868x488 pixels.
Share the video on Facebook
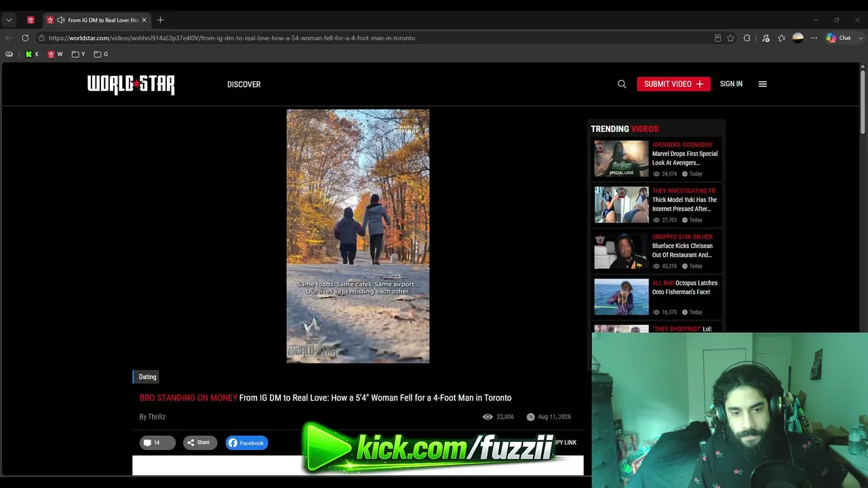pyautogui.click(x=247, y=443)
